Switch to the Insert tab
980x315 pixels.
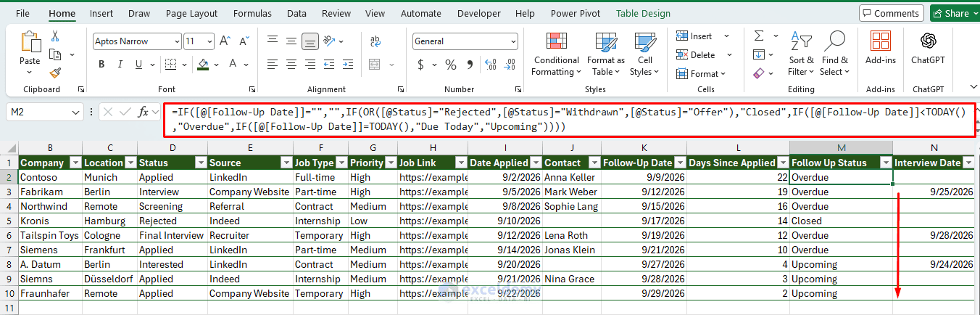tap(101, 13)
